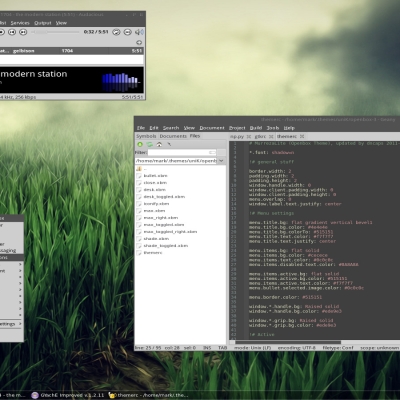Viewport: 400px width, 400px height.
Task: Skip to previous track in Audacious
Action: pos(12,32)
